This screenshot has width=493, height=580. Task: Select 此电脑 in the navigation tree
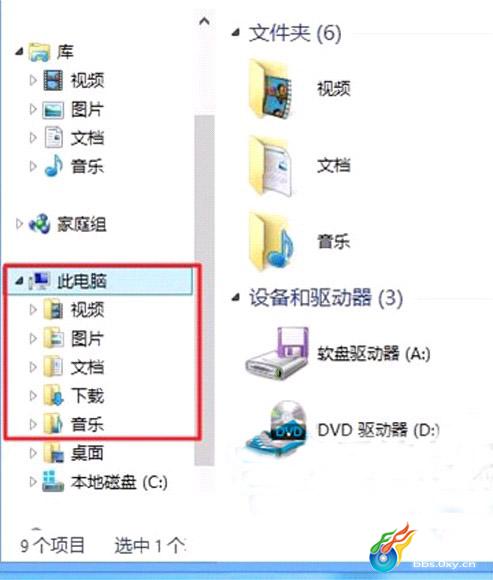pyautogui.click(x=99, y=281)
